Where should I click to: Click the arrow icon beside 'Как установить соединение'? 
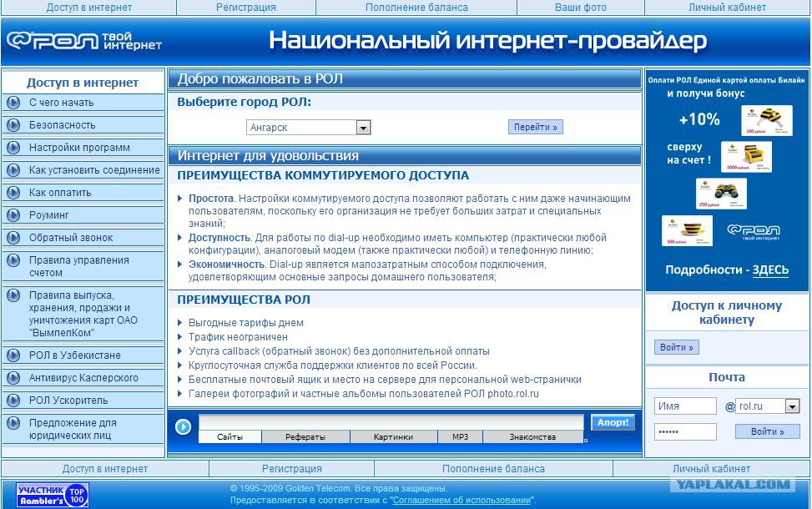coord(13,170)
